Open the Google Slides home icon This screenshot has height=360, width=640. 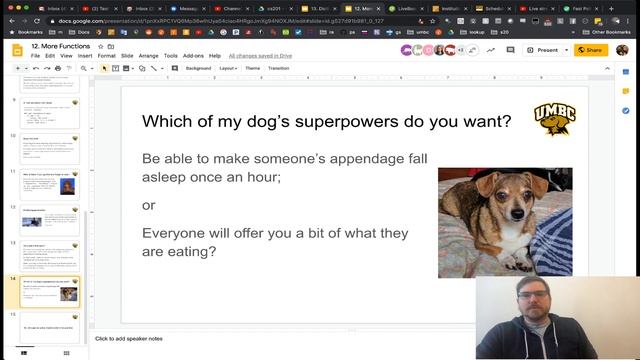(x=17, y=50)
